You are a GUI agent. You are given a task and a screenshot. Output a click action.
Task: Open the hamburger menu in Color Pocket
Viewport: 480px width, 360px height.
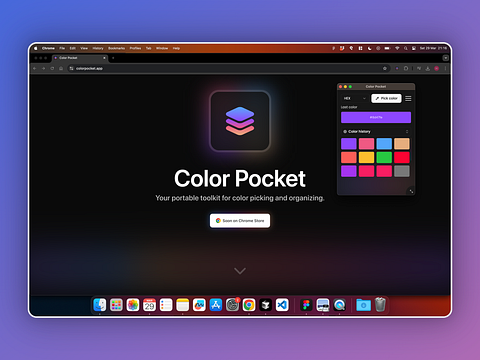(408, 98)
